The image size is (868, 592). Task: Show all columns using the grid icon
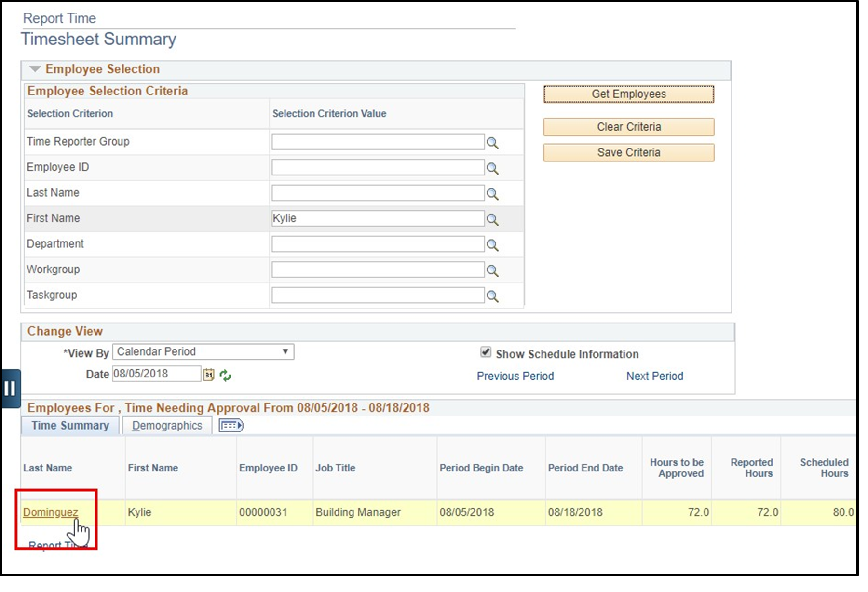231,426
